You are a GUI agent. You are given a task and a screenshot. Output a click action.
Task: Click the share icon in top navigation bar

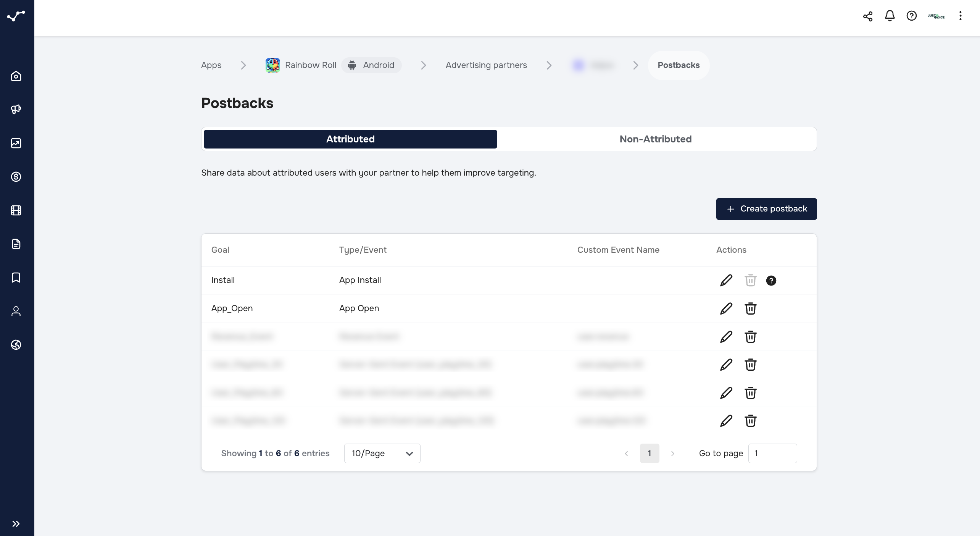pos(868,16)
